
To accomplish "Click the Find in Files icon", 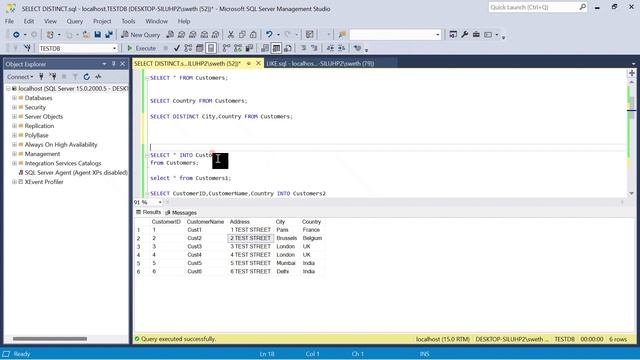I will pyautogui.click(x=342, y=35).
